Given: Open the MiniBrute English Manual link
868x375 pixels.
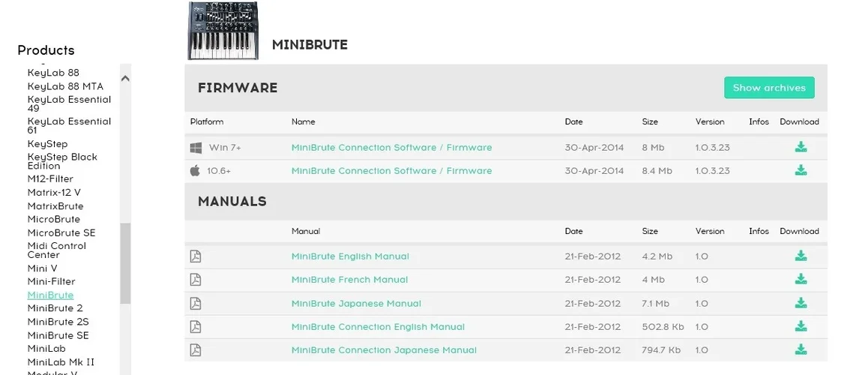Looking at the screenshot, I should 350,256.
